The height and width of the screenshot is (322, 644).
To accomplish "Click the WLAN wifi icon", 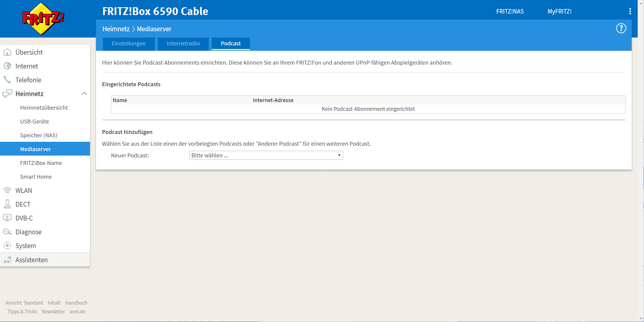I will click(7, 190).
